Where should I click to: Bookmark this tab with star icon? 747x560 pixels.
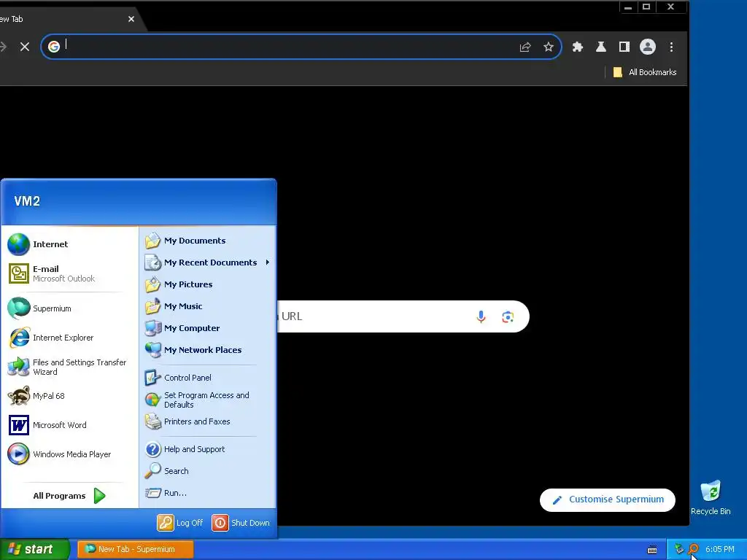[x=549, y=47]
